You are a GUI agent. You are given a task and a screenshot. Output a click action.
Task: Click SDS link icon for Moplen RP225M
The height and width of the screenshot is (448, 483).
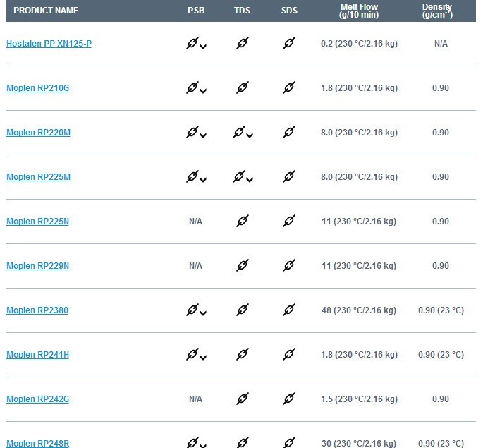coord(289,176)
